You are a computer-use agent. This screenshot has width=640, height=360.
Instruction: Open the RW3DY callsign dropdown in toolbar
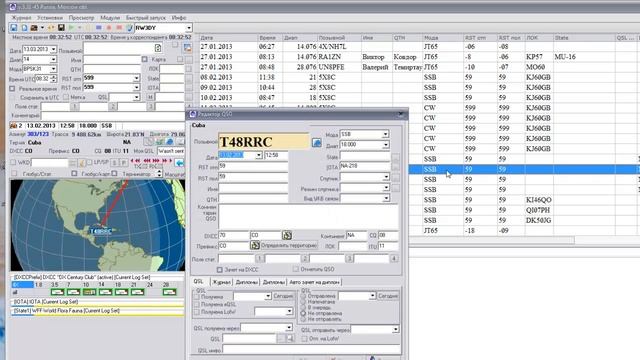tap(189, 28)
